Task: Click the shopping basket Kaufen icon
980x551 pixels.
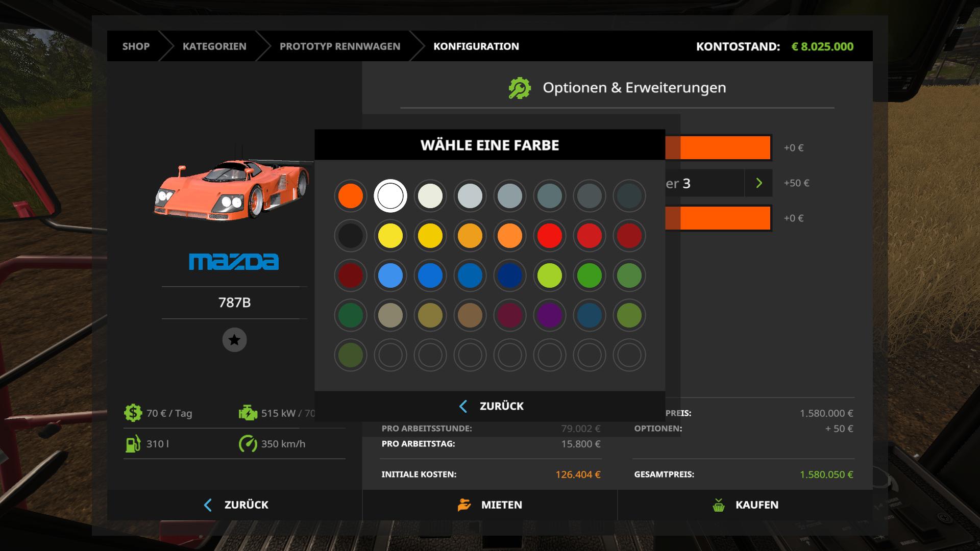Action: click(719, 505)
